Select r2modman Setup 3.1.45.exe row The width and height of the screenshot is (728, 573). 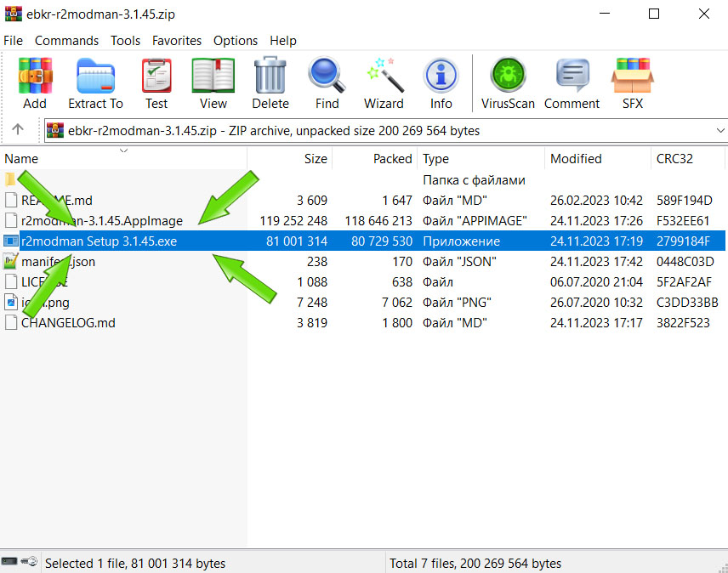(364, 241)
